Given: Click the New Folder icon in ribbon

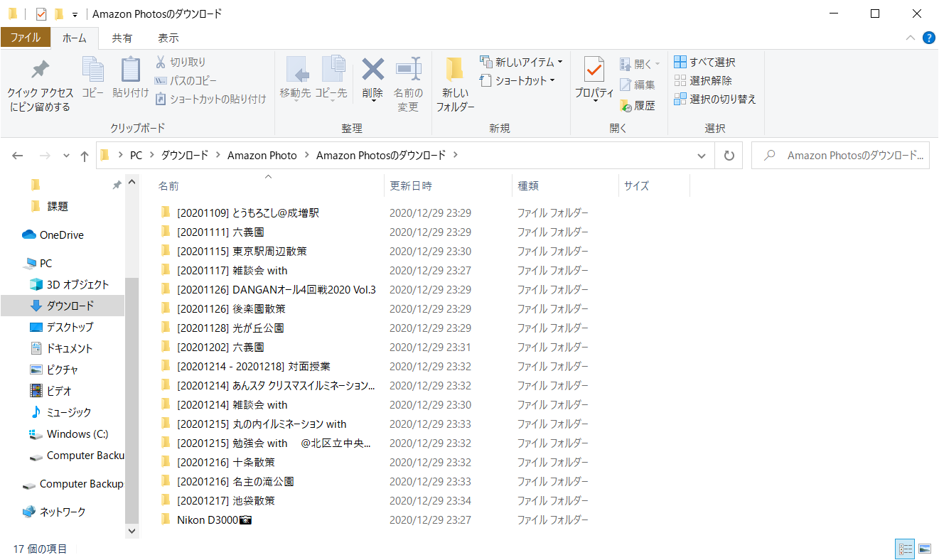Looking at the screenshot, I should tap(455, 70).
